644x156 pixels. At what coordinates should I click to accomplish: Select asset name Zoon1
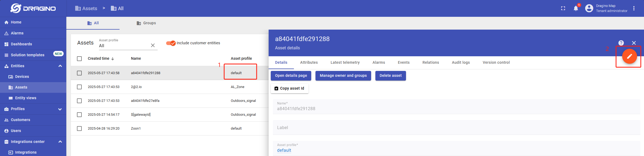(x=136, y=129)
